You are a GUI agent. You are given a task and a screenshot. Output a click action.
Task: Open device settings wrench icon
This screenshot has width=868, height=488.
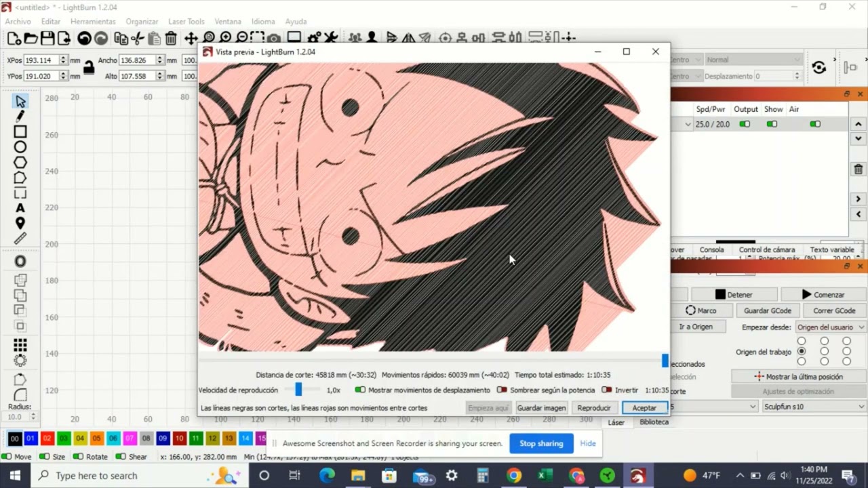(331, 38)
